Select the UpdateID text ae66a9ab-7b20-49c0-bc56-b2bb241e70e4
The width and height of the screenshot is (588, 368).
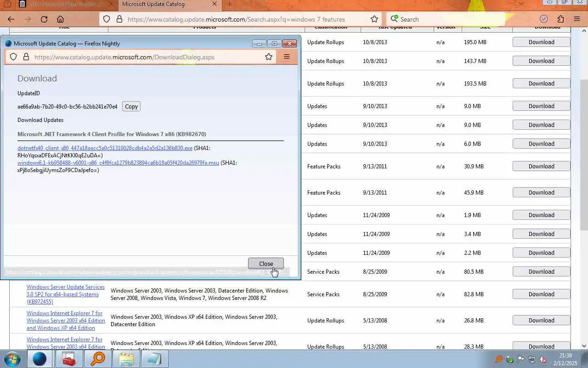tap(68, 106)
